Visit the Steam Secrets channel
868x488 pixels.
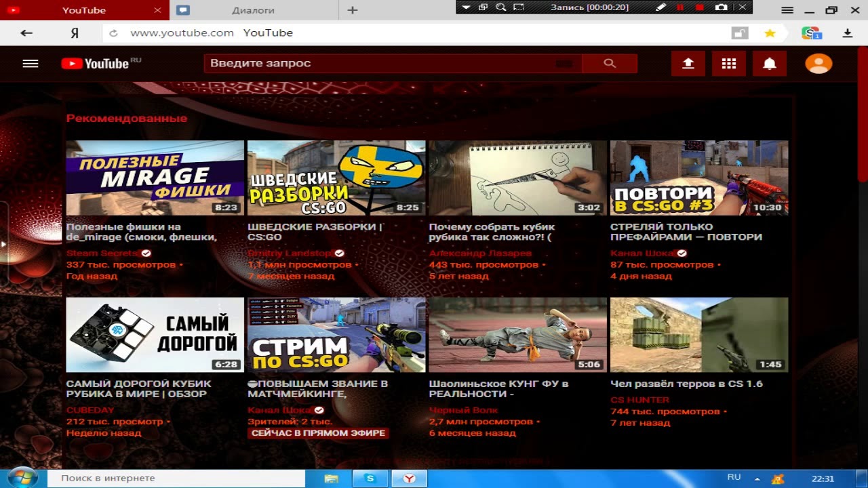click(x=102, y=253)
